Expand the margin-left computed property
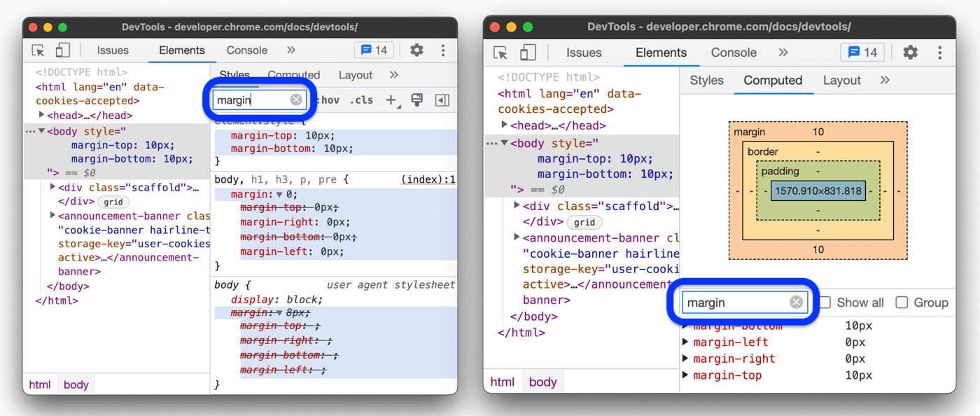 (x=685, y=342)
